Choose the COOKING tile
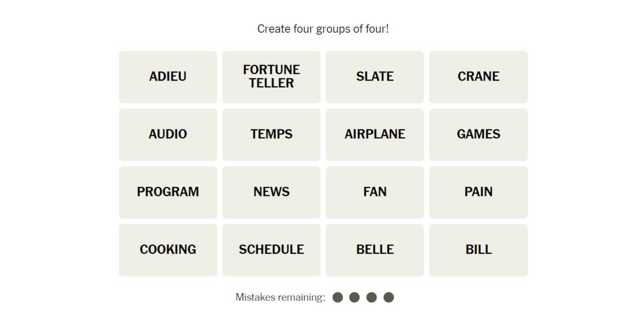644x322 pixels. pos(168,250)
